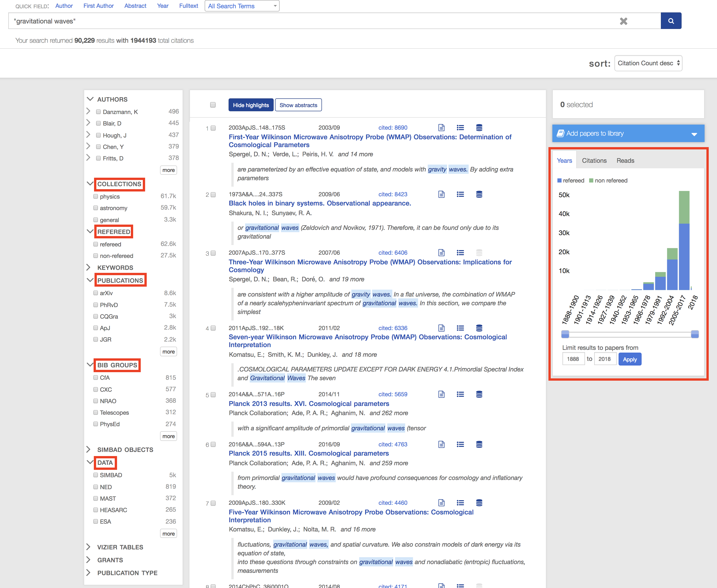Open the data products icon for Planck 2013 results
This screenshot has width=717, height=588.
coord(479,394)
